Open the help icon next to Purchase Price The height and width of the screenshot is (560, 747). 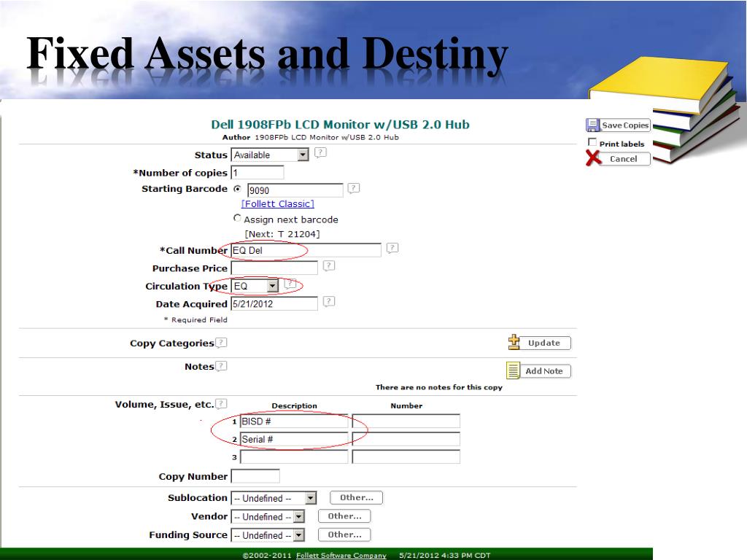tap(329, 266)
